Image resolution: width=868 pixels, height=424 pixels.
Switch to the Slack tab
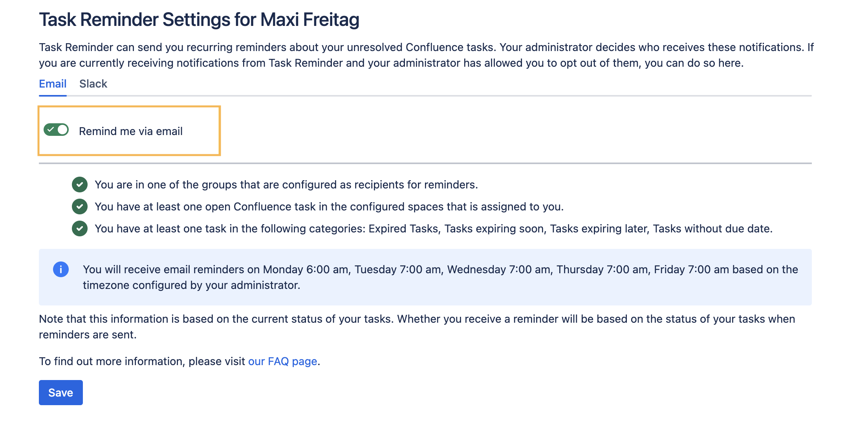tap(93, 84)
